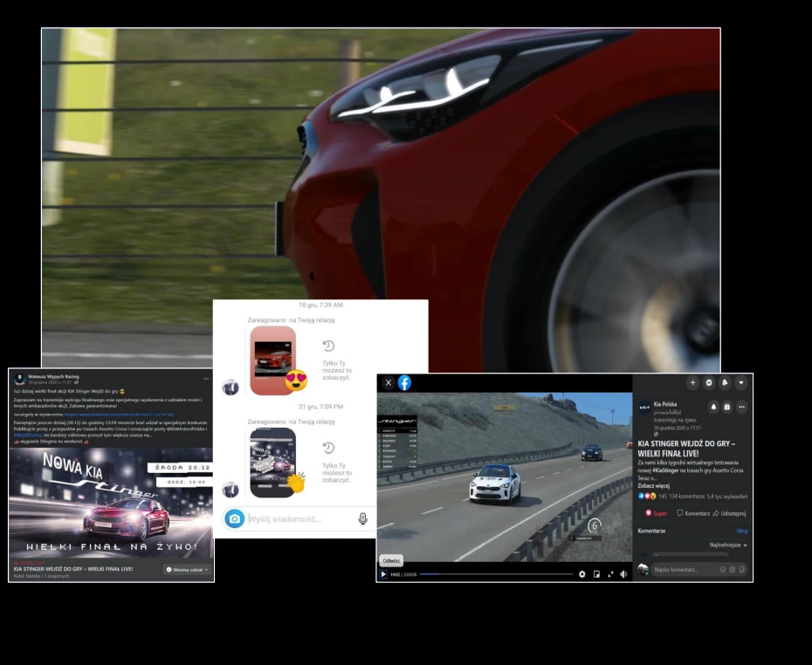Focus the Wyślij wiadomość message field
The width and height of the screenshot is (812, 665).
[x=300, y=519]
